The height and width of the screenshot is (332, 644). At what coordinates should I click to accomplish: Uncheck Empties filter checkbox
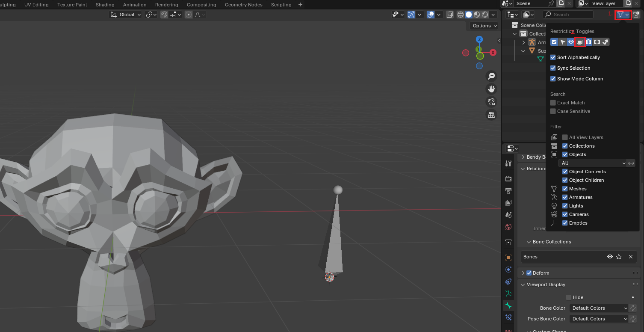(565, 223)
